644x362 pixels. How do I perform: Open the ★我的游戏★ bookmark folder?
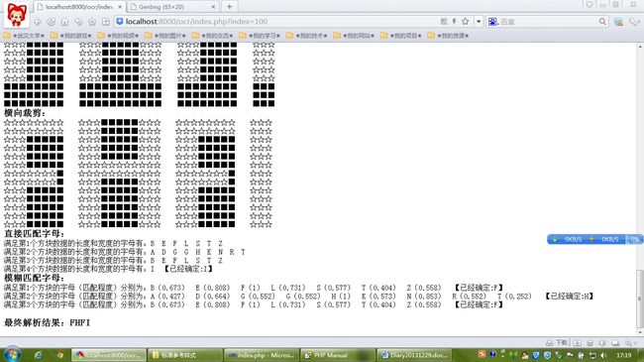coord(71,36)
